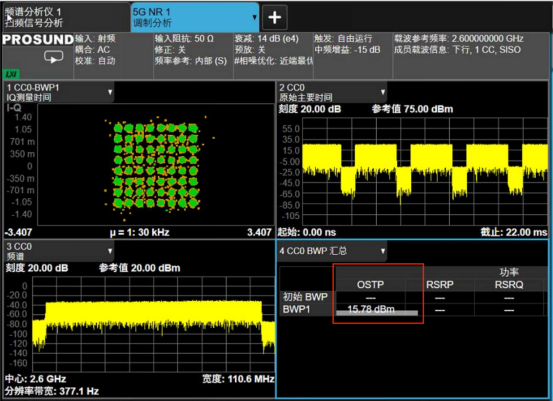
Task: Expand the CC0-BWP1 IQ window dropdown
Action: tap(110, 92)
